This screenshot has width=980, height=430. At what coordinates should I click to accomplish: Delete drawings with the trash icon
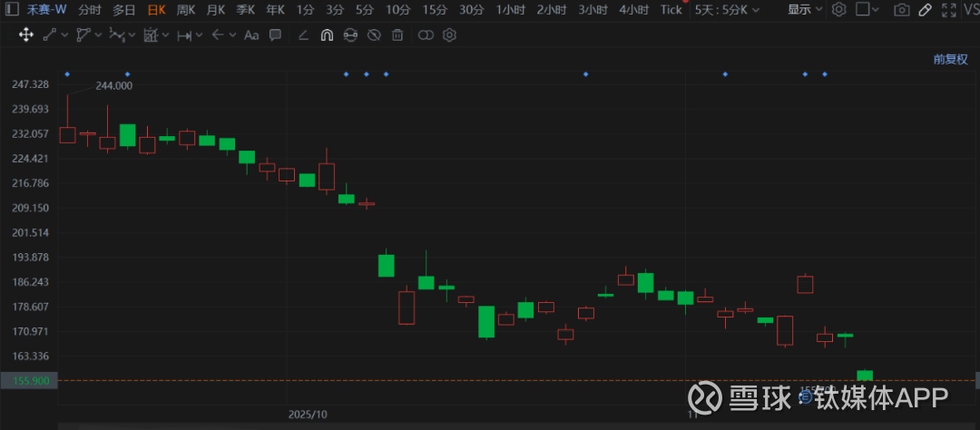coord(397,35)
